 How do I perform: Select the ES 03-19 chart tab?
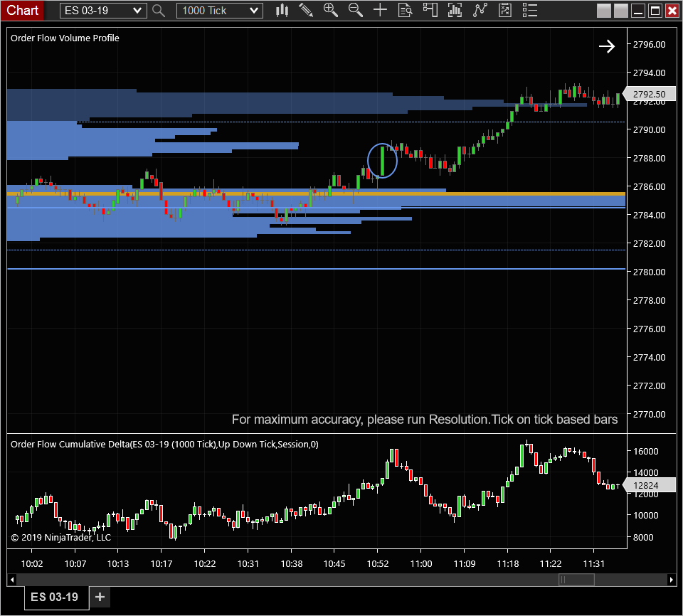coord(57,598)
